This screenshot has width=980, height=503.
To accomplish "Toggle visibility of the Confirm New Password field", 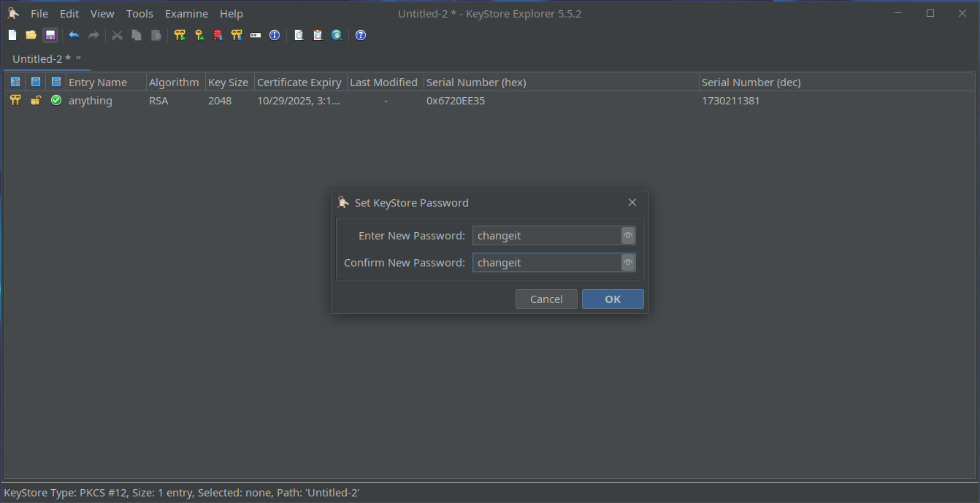I will (627, 263).
